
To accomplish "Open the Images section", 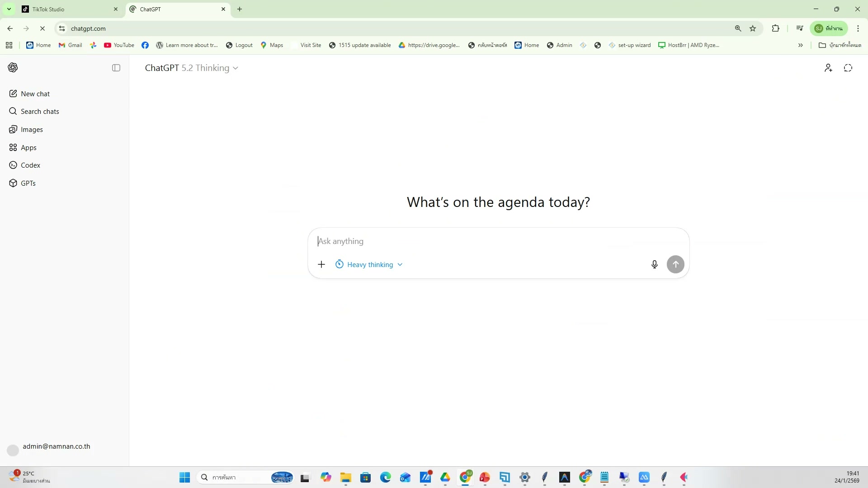I will (x=32, y=130).
